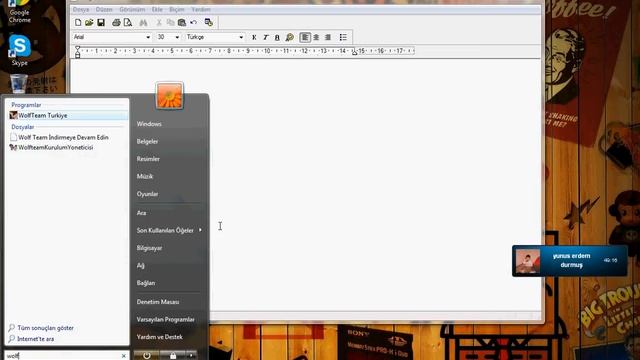Click the Find binoculars icon

pos(143,22)
